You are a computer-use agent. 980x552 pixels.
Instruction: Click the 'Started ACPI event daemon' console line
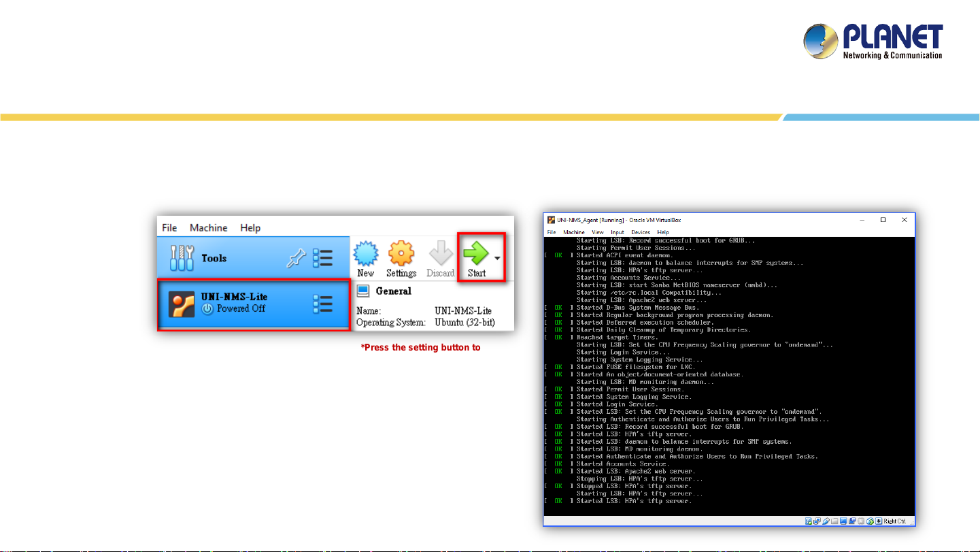[625, 255]
